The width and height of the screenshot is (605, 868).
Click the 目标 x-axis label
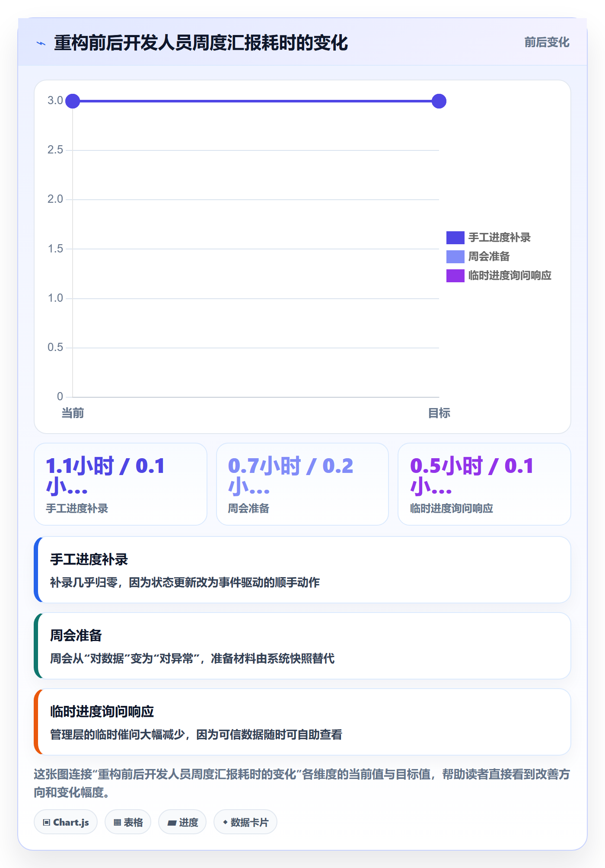click(x=439, y=413)
